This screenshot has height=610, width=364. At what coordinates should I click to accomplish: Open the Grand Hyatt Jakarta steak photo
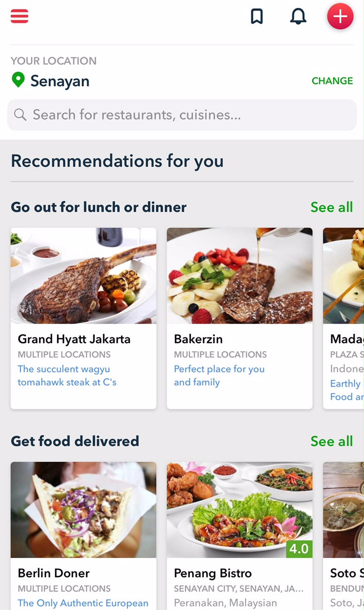pyautogui.click(x=83, y=276)
